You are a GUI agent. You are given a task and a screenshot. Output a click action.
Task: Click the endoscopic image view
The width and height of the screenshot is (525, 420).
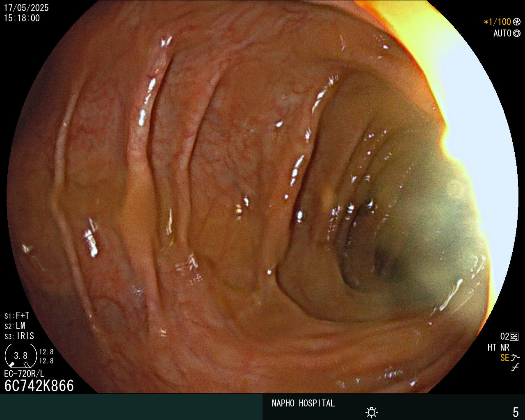262,197
